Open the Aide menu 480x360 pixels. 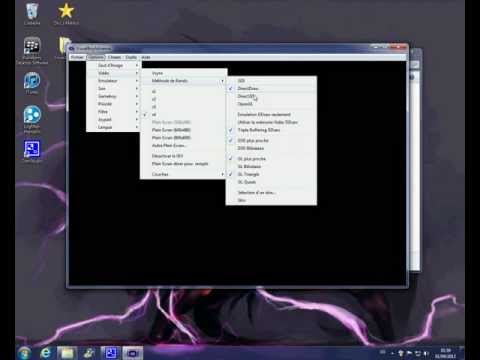(x=146, y=57)
